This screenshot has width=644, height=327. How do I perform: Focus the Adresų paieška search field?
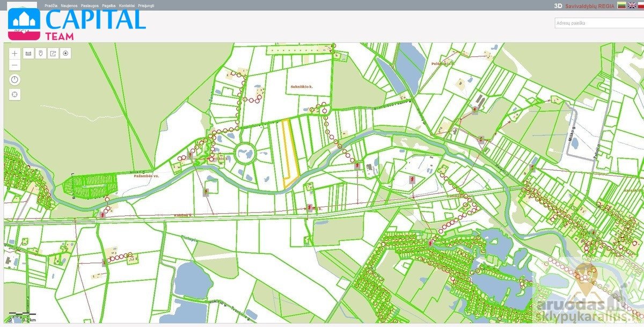(x=599, y=23)
